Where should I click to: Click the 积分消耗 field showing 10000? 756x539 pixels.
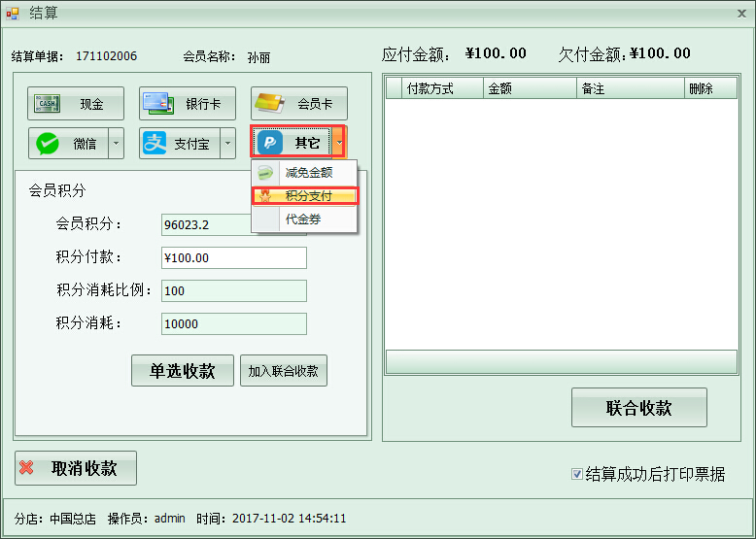(x=234, y=323)
